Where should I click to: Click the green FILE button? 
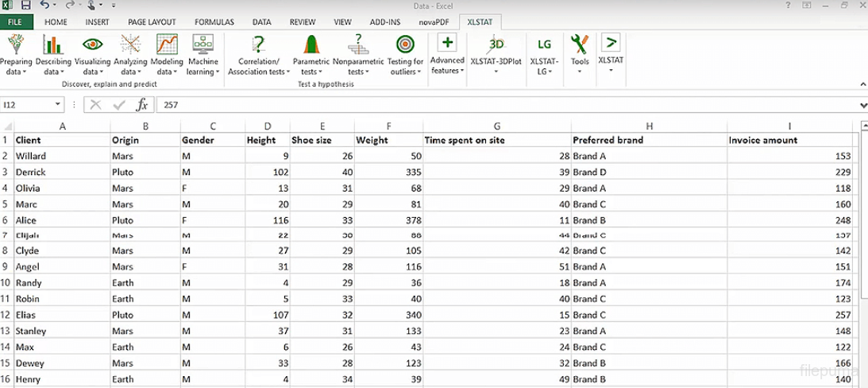click(16, 22)
